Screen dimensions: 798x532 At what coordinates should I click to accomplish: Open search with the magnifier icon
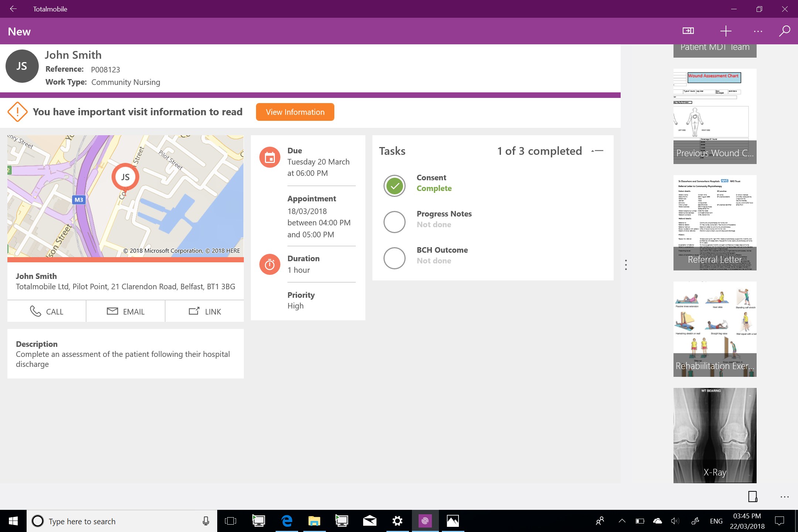coord(784,31)
